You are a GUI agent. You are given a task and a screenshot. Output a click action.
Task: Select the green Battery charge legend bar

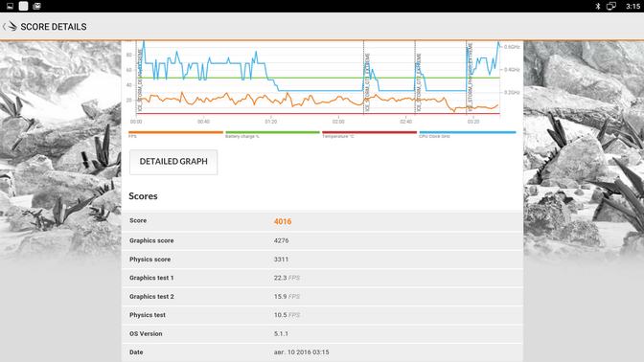pyautogui.click(x=272, y=132)
